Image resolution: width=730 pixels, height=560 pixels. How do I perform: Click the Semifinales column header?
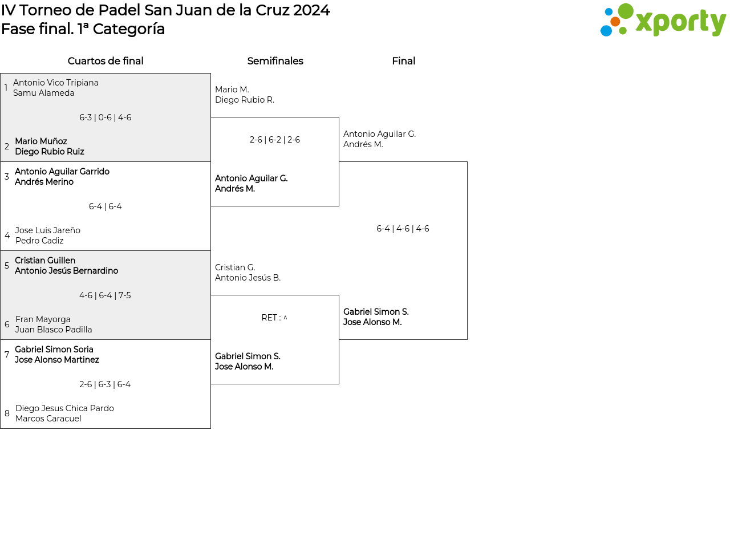click(275, 61)
